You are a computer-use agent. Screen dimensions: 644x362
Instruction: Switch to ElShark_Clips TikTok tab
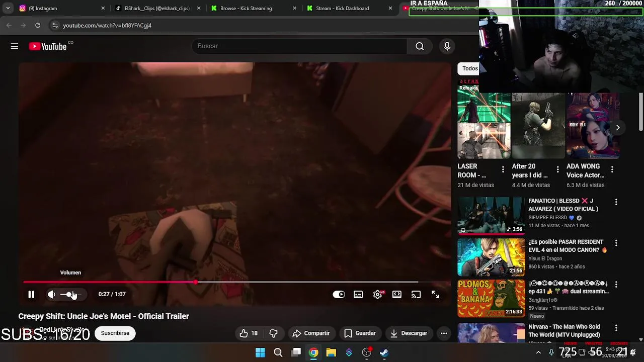point(157,8)
